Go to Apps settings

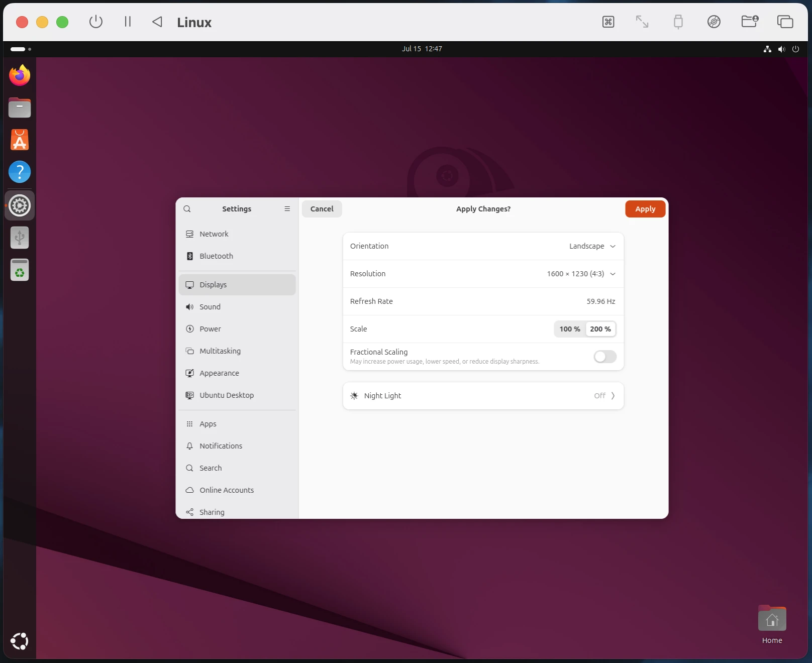pos(237,424)
